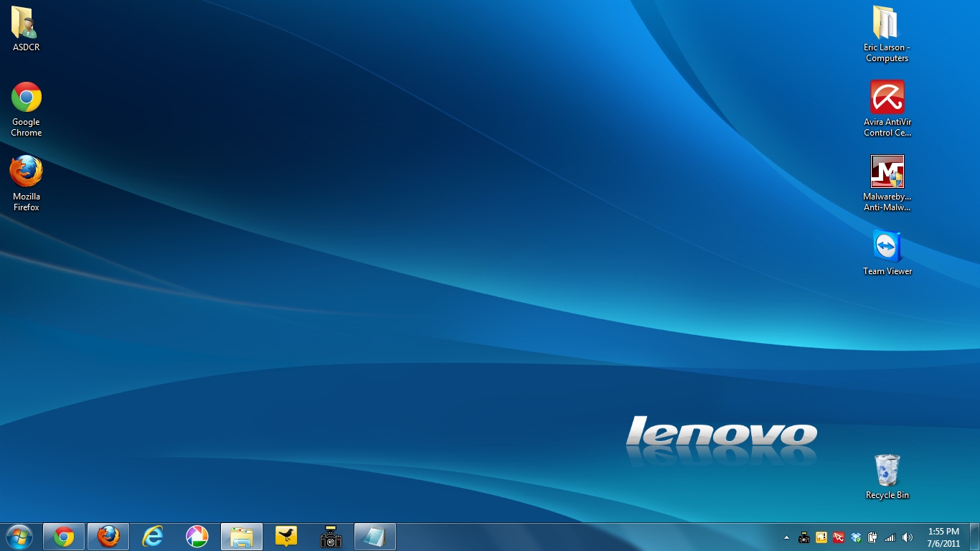Select Avira AntiVir Control Center shortcut
The height and width of the screenshot is (551, 980).
(x=887, y=108)
